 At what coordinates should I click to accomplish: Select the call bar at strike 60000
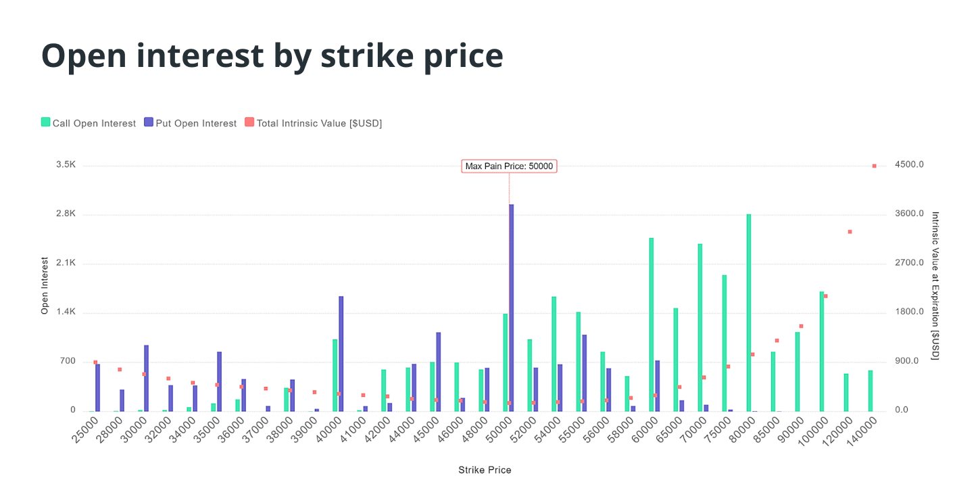pos(652,325)
